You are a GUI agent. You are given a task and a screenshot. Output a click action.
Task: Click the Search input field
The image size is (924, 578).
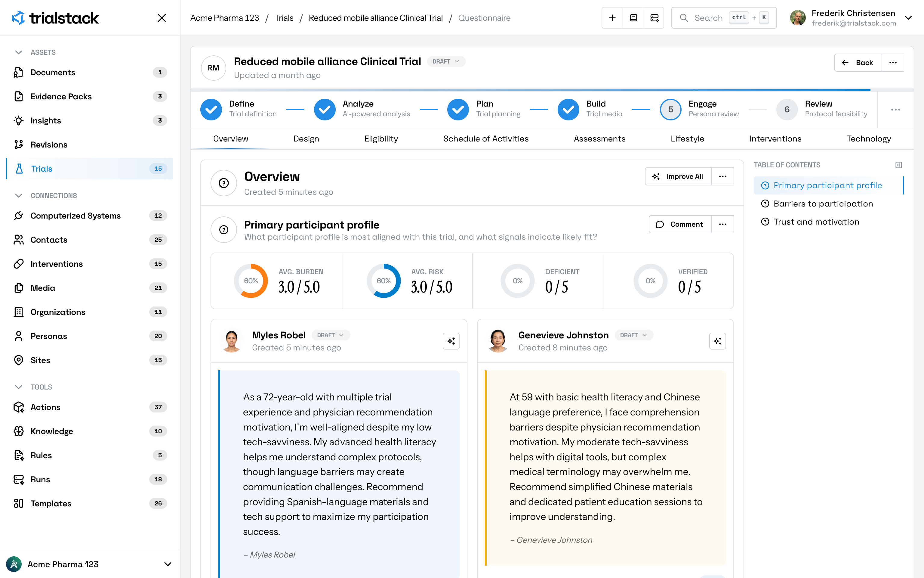click(x=724, y=18)
